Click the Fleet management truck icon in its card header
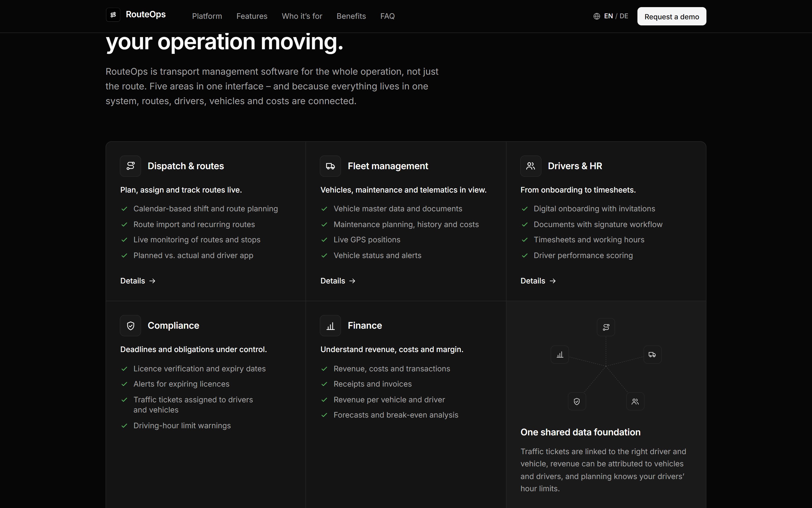Image resolution: width=812 pixels, height=508 pixels. point(330,166)
